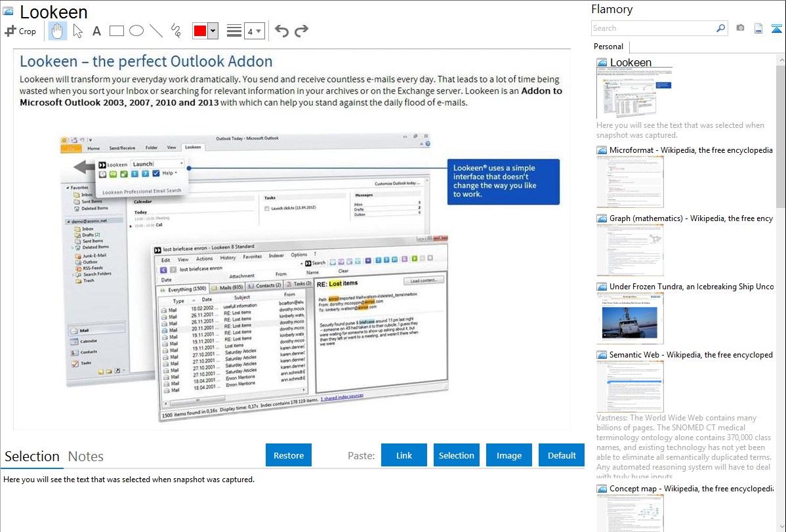This screenshot has width=786, height=532.
Task: Click the new document icon
Action: 758,28
